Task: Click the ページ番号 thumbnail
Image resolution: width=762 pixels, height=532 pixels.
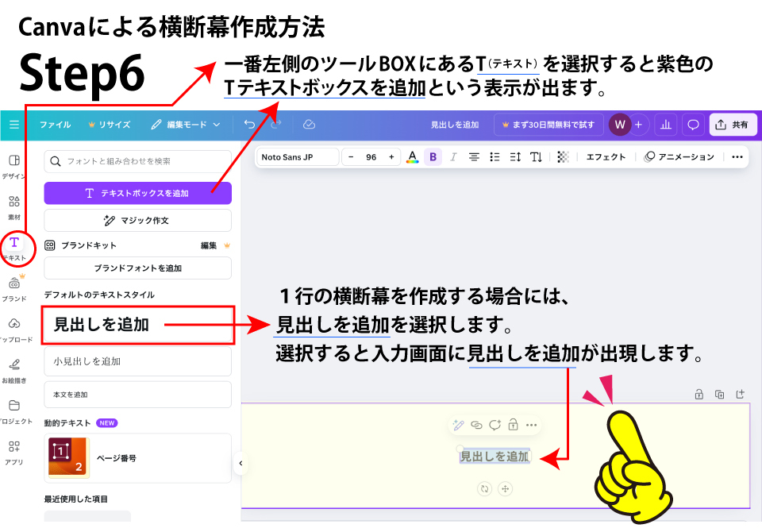Action: coord(68,457)
